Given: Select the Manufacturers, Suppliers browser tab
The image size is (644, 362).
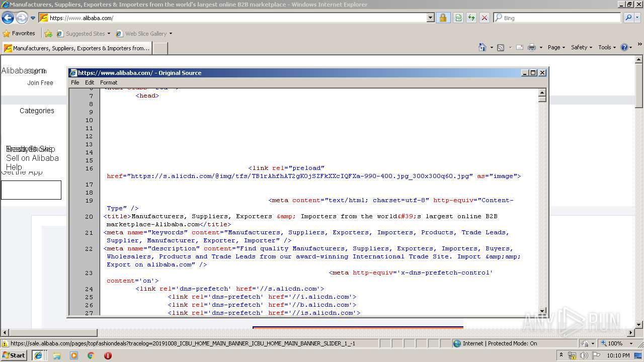Looking at the screenshot, I should [77, 48].
